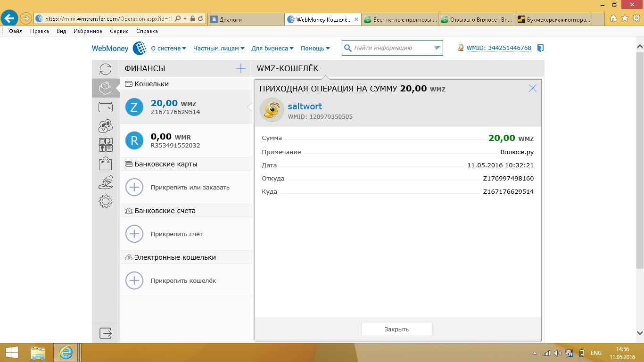The height and width of the screenshot is (362, 644).
Task: Open the Избранное menu
Action: coord(88,31)
